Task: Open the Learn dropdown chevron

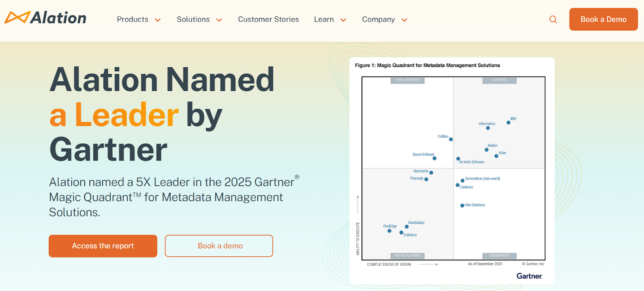Action: tap(343, 20)
